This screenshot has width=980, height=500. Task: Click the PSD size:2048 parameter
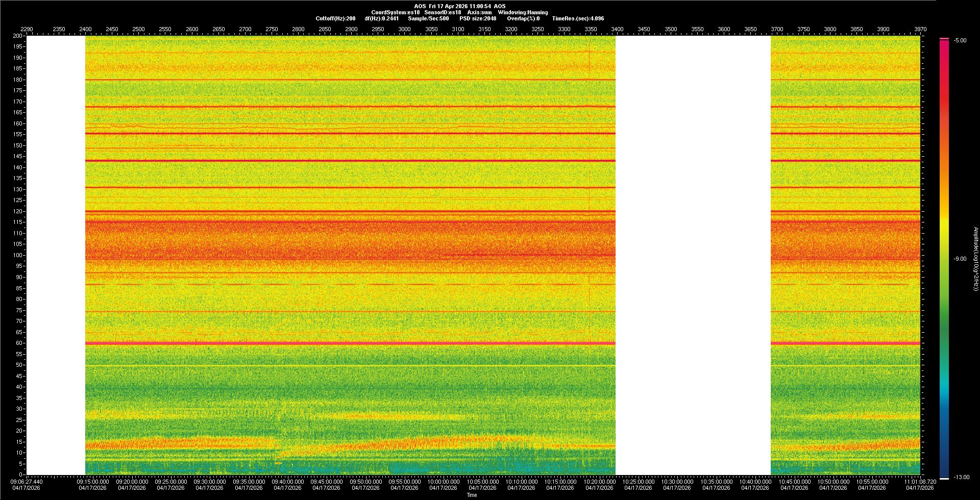click(478, 18)
